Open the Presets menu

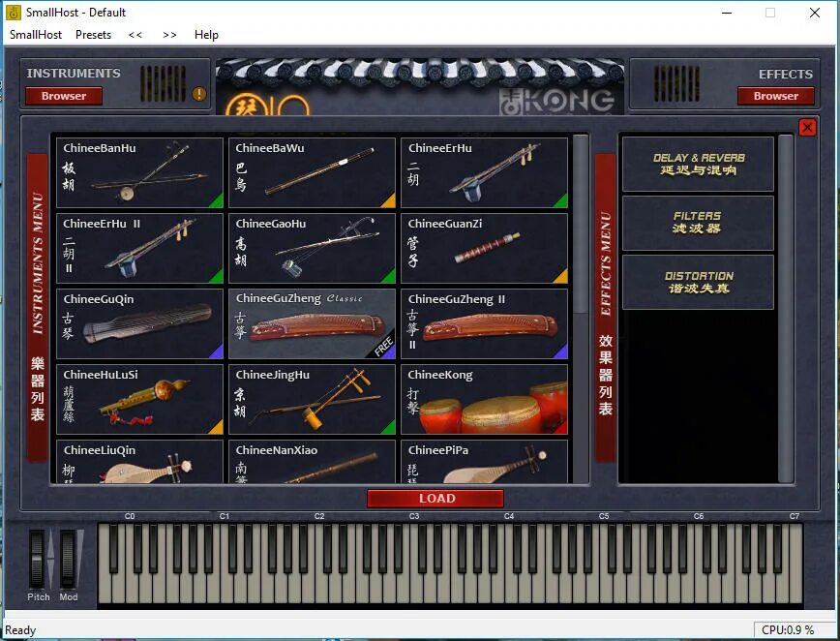[x=93, y=35]
